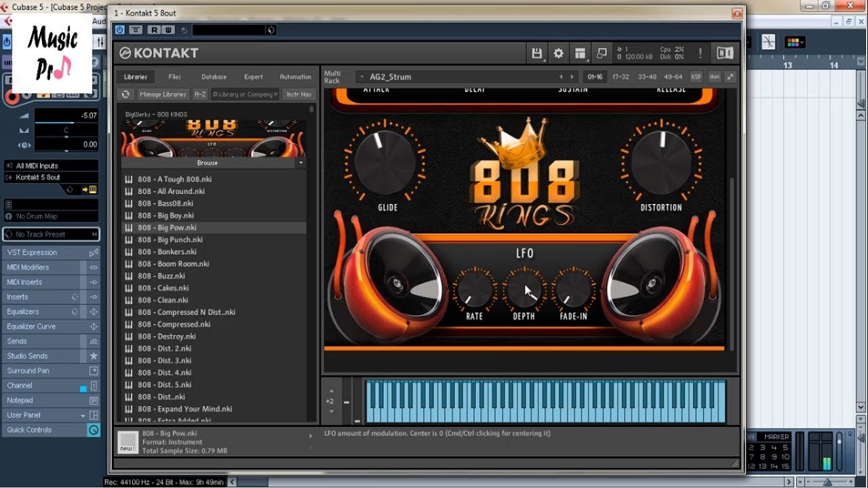Click the Distortion knob

point(661,163)
